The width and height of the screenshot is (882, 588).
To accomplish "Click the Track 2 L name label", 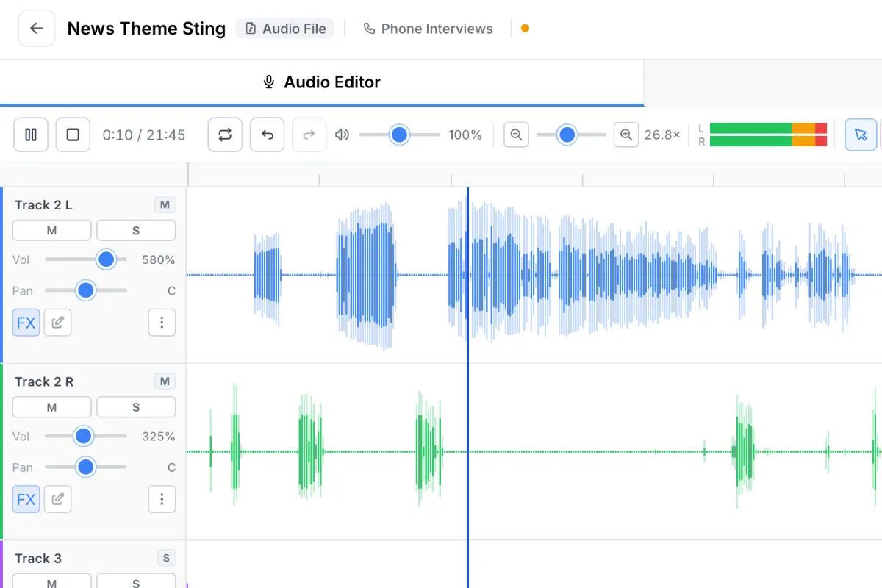I will pyautogui.click(x=43, y=205).
